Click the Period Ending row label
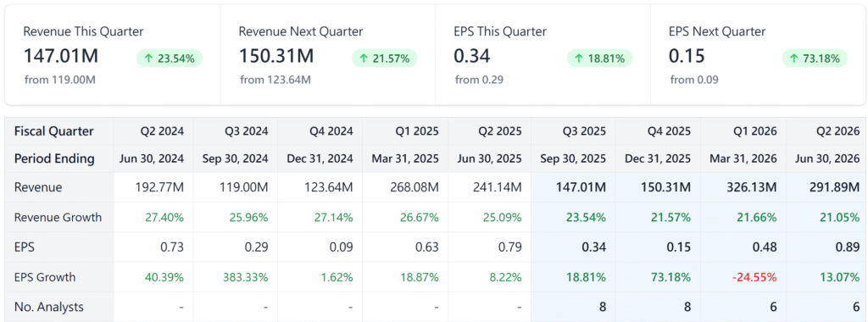 [54, 158]
